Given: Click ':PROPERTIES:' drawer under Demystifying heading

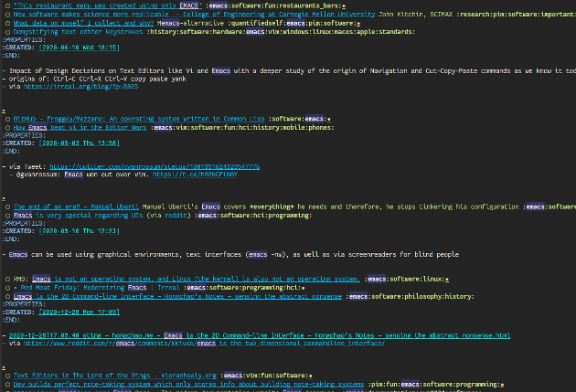Looking at the screenshot, I should 24,39.
